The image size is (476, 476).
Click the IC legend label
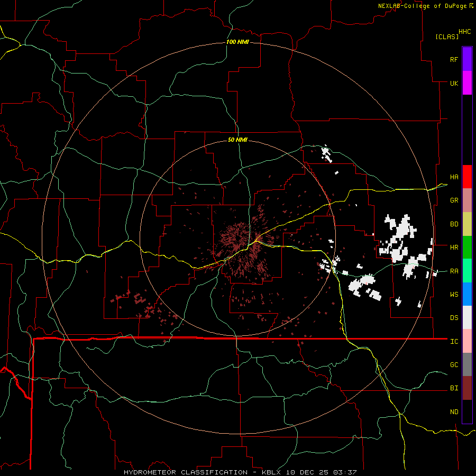[454, 342]
